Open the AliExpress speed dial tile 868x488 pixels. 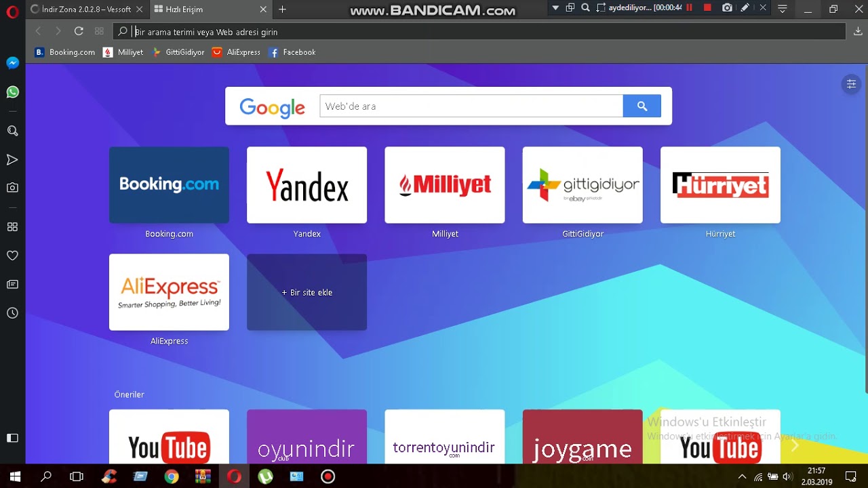tap(169, 292)
